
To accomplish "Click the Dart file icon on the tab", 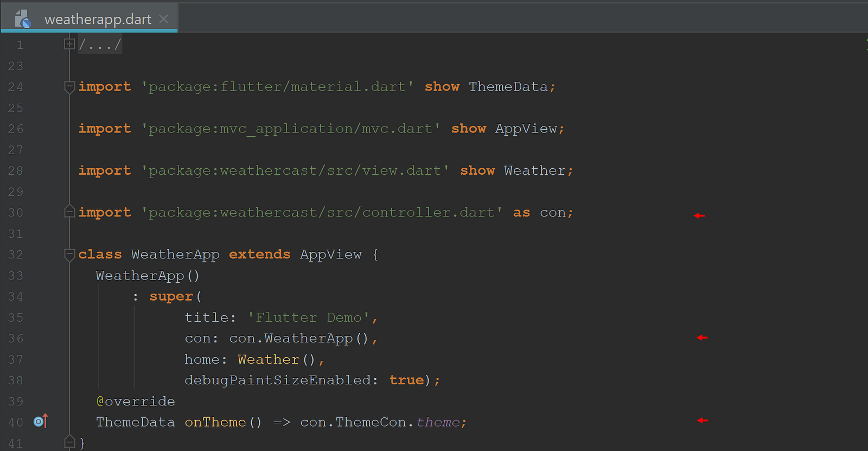I will point(23,19).
